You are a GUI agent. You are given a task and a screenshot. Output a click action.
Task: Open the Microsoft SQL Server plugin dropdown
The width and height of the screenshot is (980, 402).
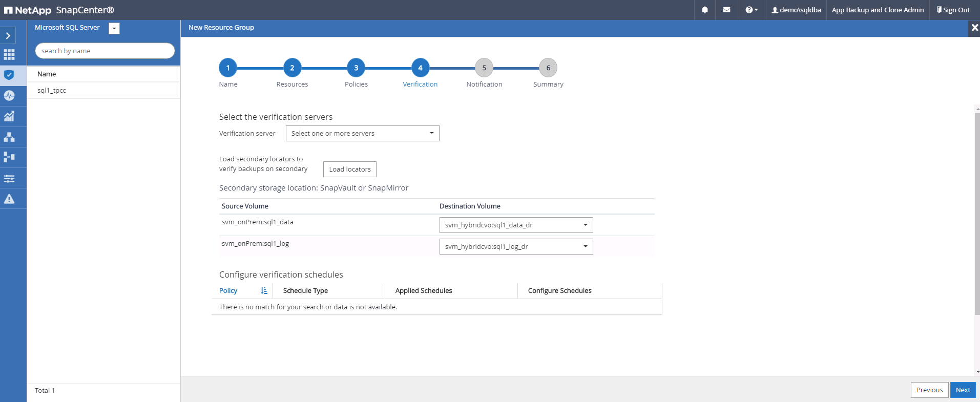[114, 29]
